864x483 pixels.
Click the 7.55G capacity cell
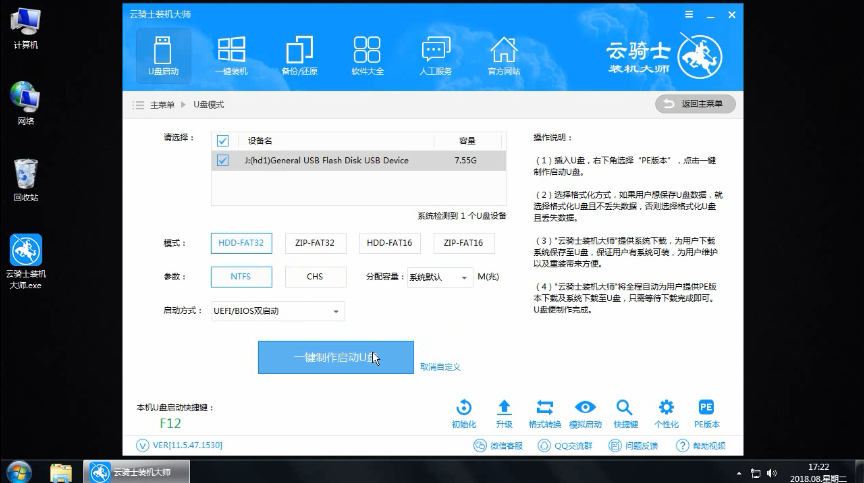pyautogui.click(x=466, y=160)
